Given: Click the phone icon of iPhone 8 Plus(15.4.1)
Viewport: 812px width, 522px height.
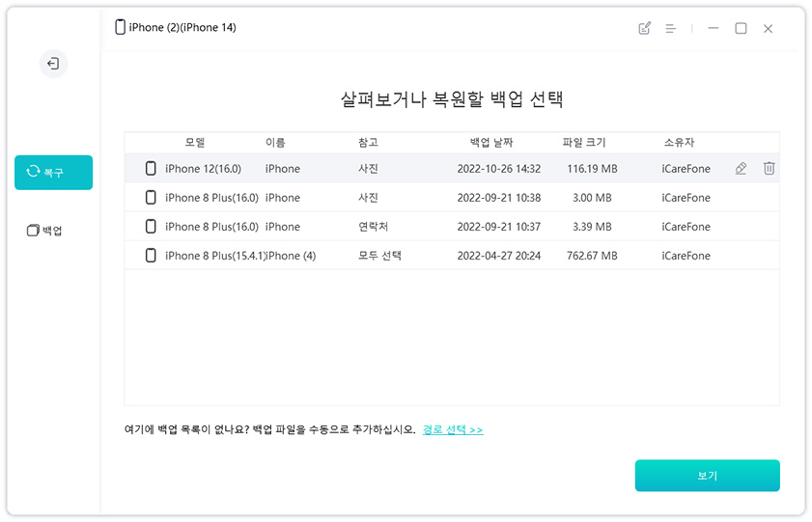Looking at the screenshot, I should tap(151, 256).
